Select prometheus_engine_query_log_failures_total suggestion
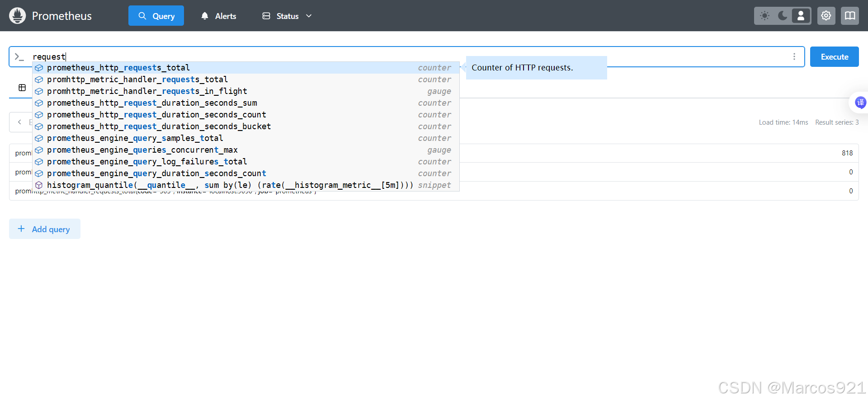The image size is (868, 402). 246,162
